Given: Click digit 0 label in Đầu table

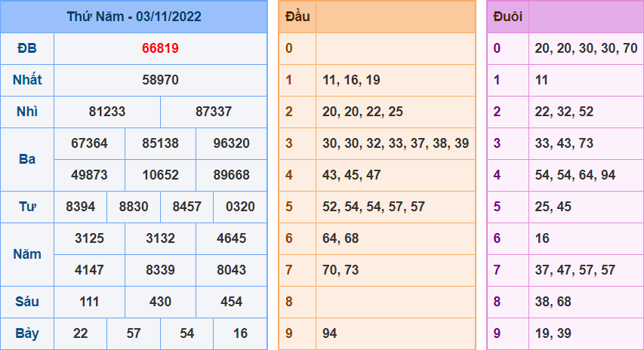Looking at the screenshot, I should coord(289,48).
